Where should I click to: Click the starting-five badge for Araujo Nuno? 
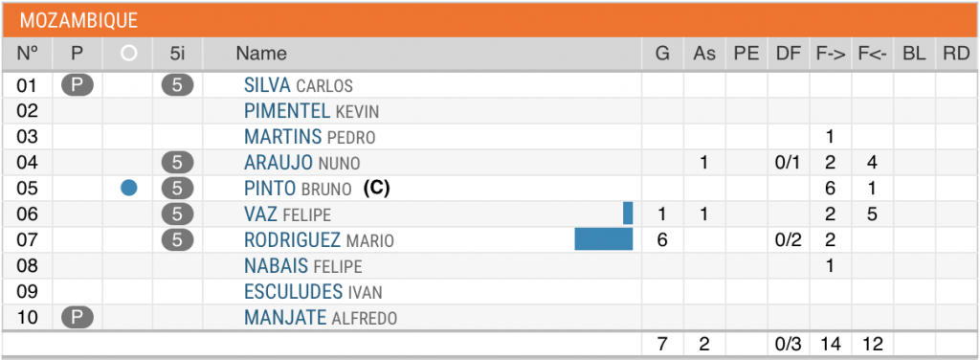[177, 163]
